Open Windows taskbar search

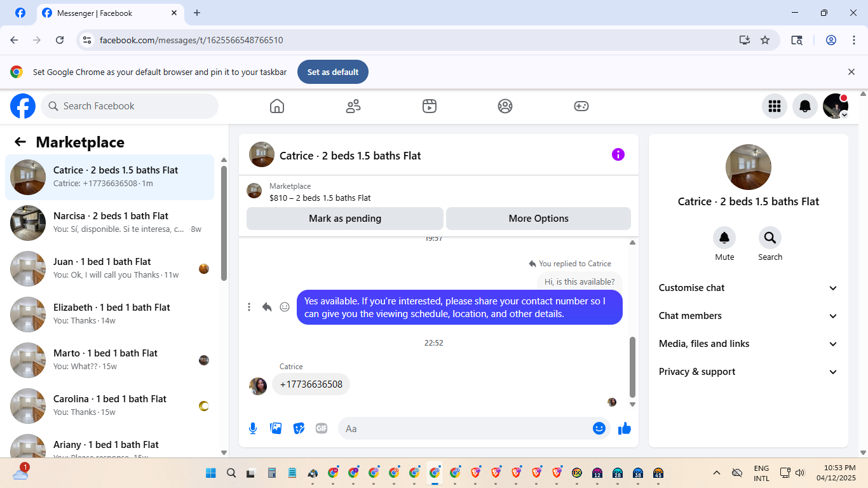point(231,473)
